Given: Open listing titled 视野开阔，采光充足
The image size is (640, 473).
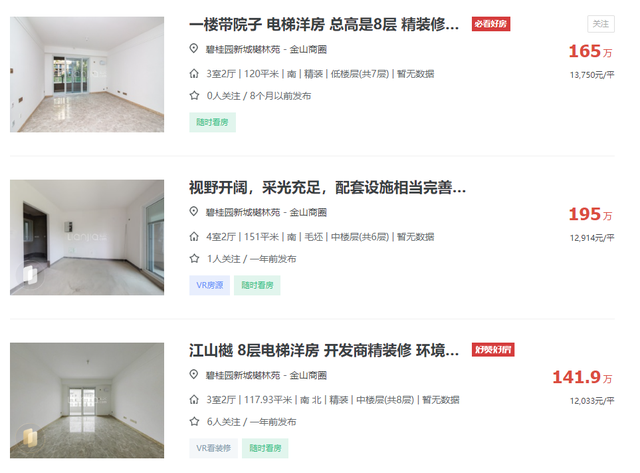Looking at the screenshot, I should tap(327, 188).
